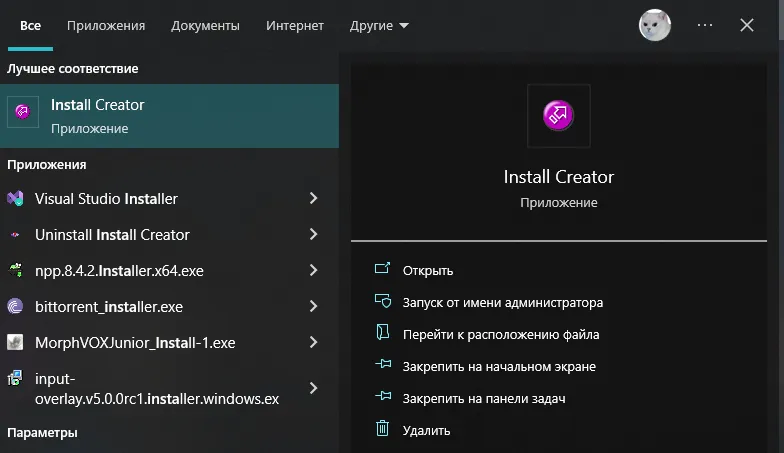The width and height of the screenshot is (784, 453).
Task: Click the run-as-administrator shield icon
Action: pyautogui.click(x=383, y=301)
